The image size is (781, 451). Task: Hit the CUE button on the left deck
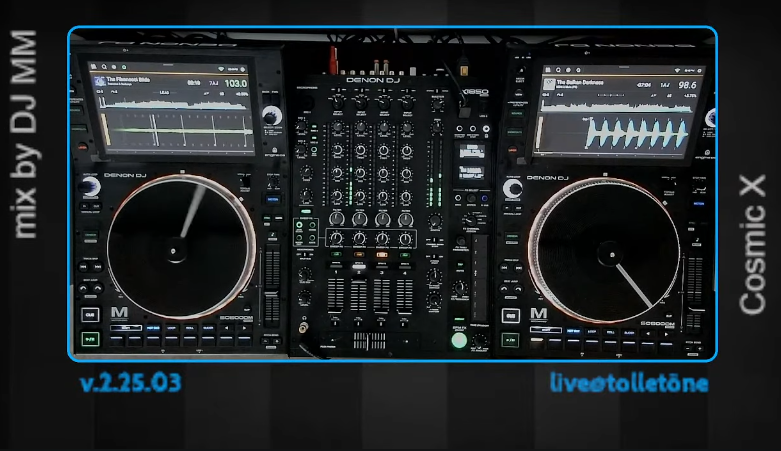(90, 315)
